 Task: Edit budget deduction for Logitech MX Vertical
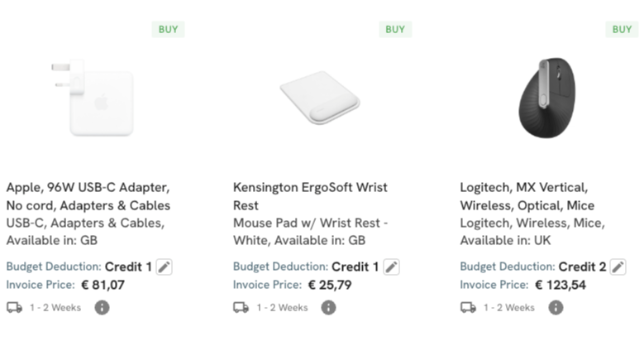pos(618,267)
